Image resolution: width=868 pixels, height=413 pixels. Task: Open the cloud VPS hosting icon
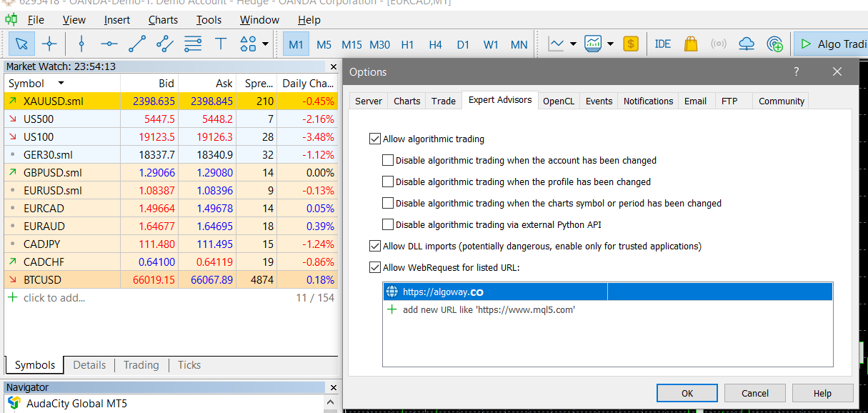pyautogui.click(x=747, y=44)
